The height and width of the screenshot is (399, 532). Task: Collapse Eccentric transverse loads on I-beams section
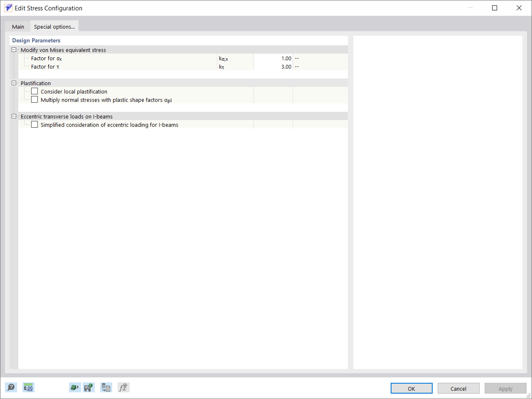point(14,116)
